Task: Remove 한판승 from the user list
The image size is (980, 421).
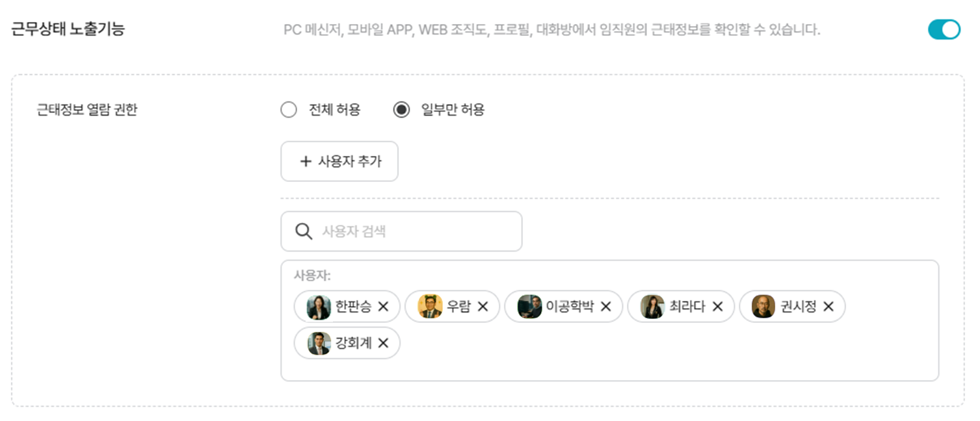Action: (383, 307)
